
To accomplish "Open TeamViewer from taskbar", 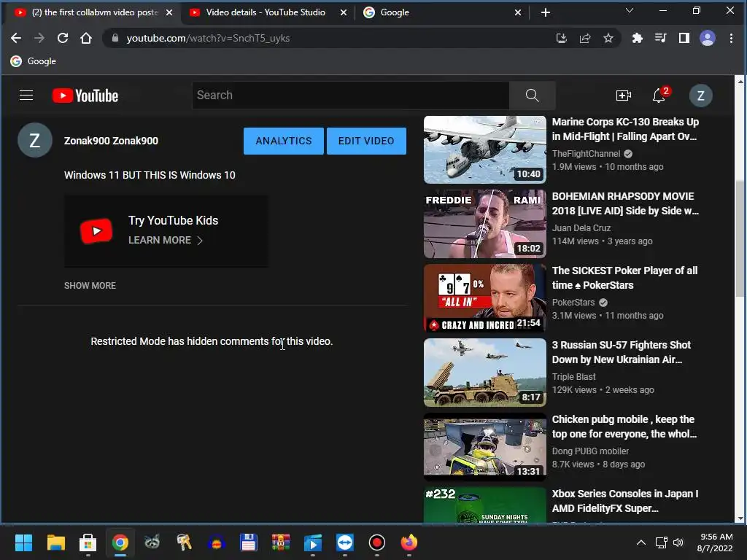I will pyautogui.click(x=344, y=542).
